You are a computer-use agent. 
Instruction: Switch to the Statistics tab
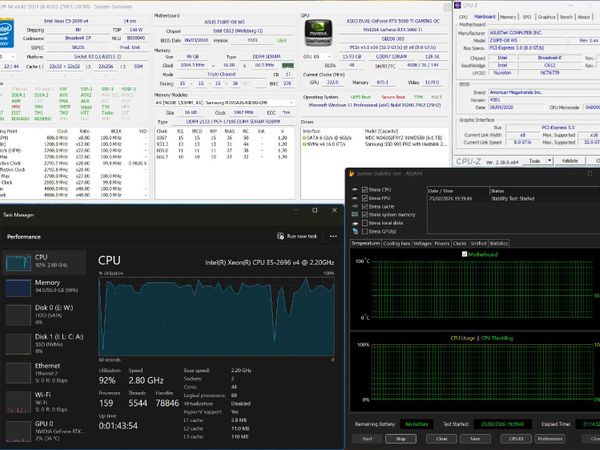498,243
